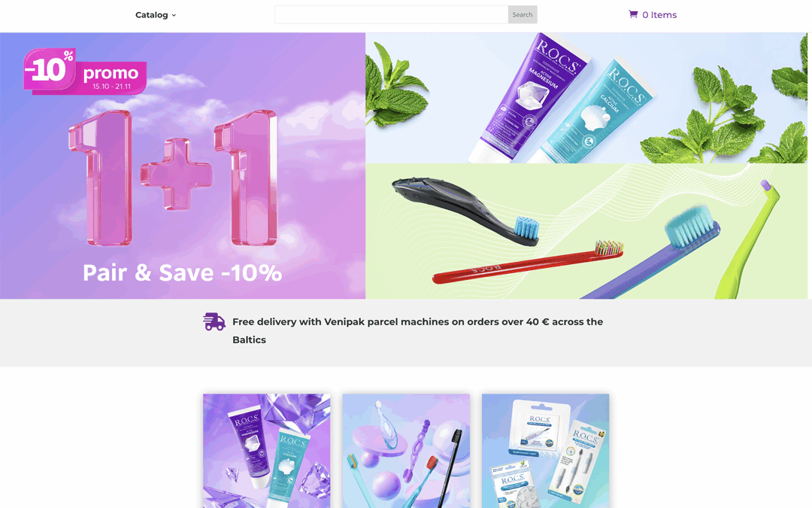Click the Search button
Image resolution: width=812 pixels, height=508 pixels.
point(522,14)
